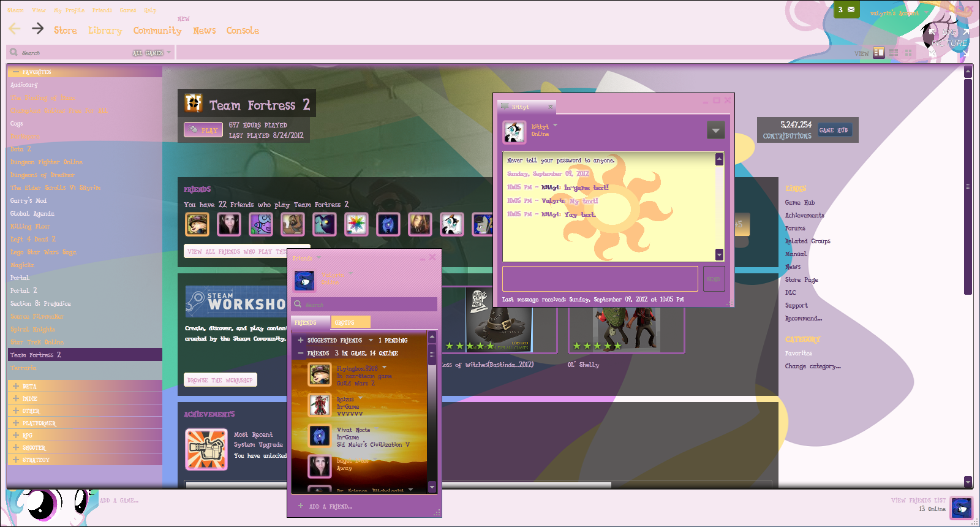This screenshot has width=980, height=527.
Task: Open valyrin's Account dropdown
Action: pyautogui.click(x=899, y=13)
